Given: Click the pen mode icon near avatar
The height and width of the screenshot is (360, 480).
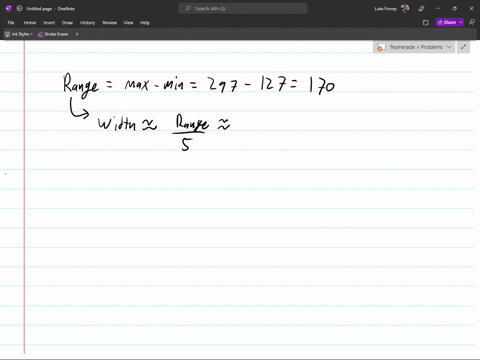Looking at the screenshot, I should (x=421, y=9).
